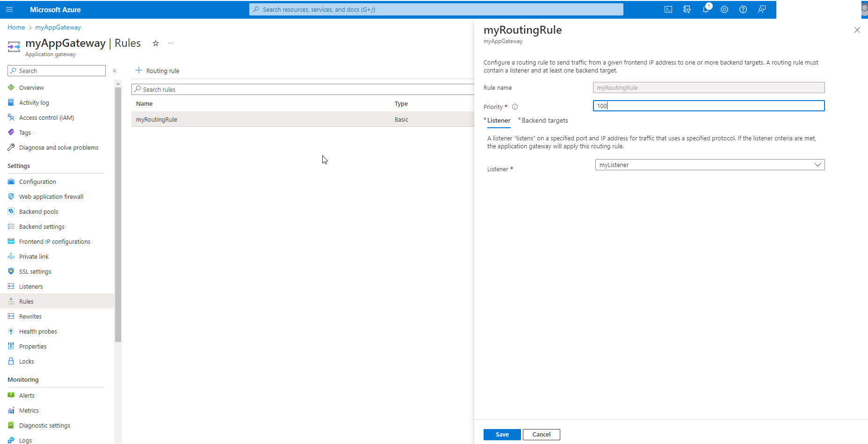The height and width of the screenshot is (444, 868).
Task: Collapse the left navigation menu chevron
Action: click(115, 71)
